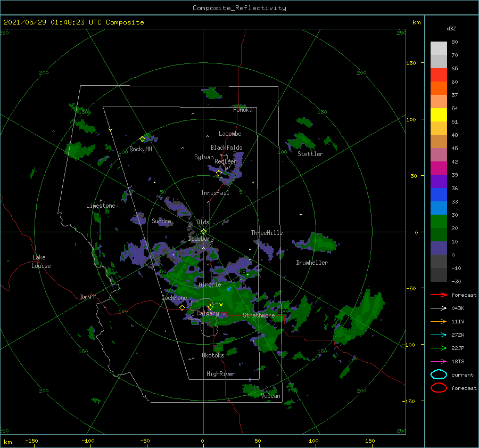Click the Cochrane city label
Screen dimensions: 479x448
(x=174, y=298)
